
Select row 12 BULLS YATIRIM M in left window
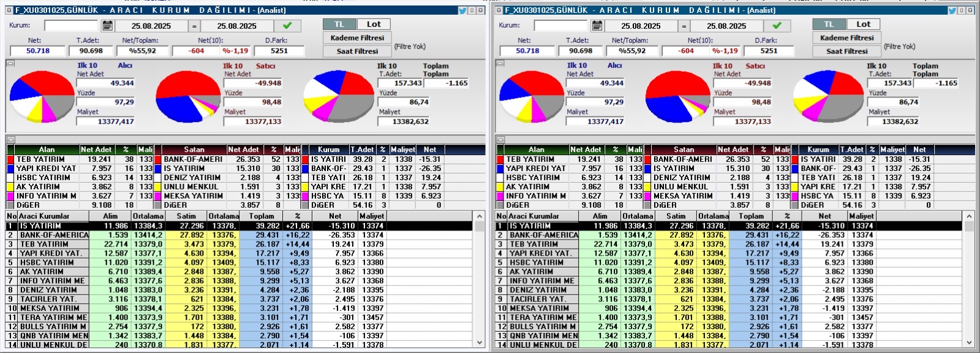(239, 327)
